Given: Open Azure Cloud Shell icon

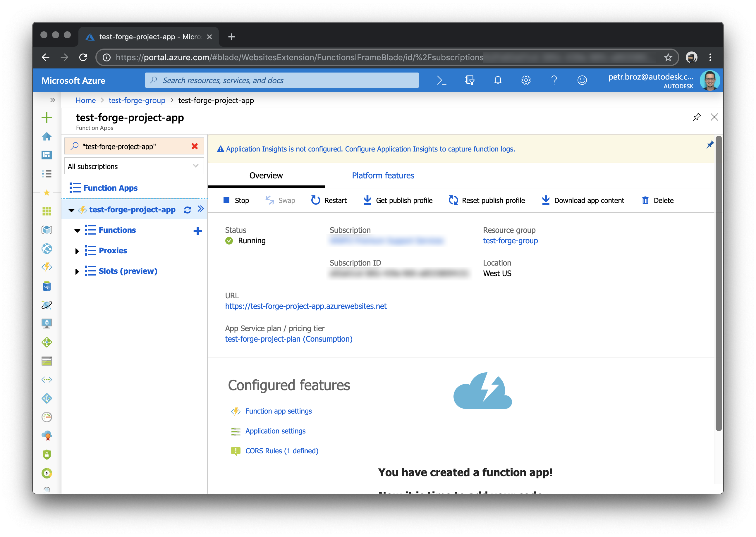Looking at the screenshot, I should coord(441,80).
